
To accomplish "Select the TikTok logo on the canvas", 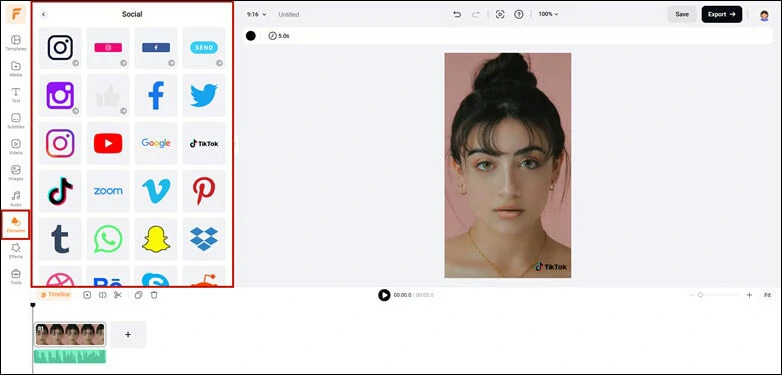I will 551,267.
